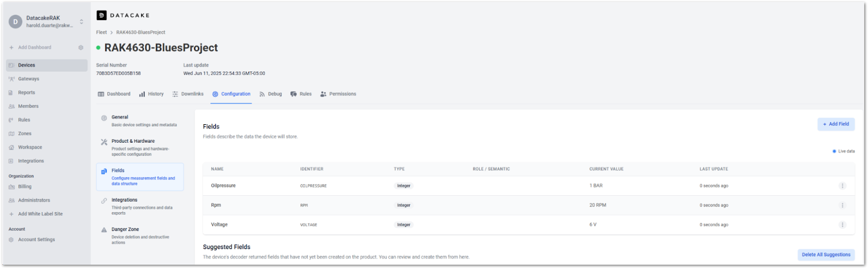Click the Devices sidebar icon
868x269 pixels.
point(11,65)
